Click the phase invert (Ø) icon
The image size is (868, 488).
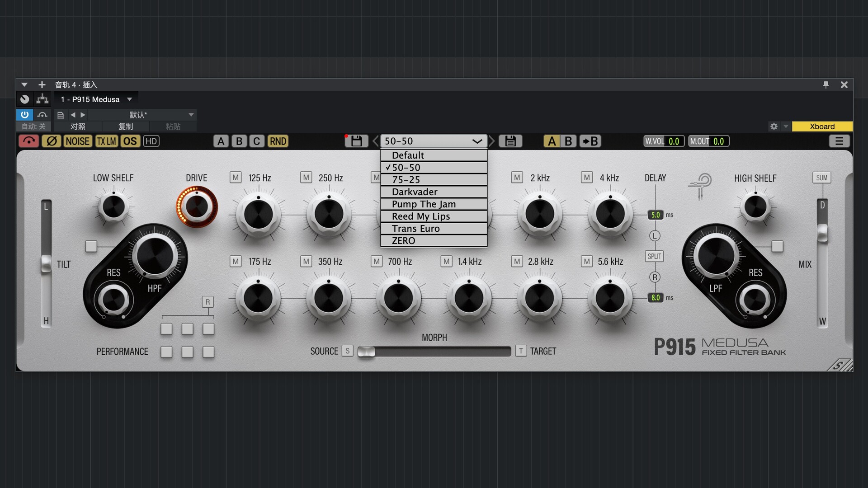click(52, 141)
